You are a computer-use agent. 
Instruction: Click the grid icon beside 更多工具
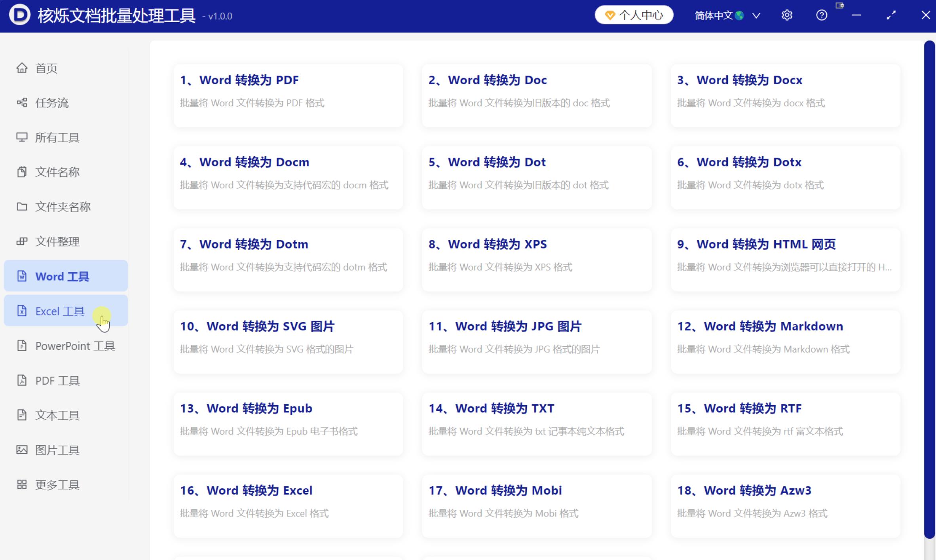[x=22, y=484]
